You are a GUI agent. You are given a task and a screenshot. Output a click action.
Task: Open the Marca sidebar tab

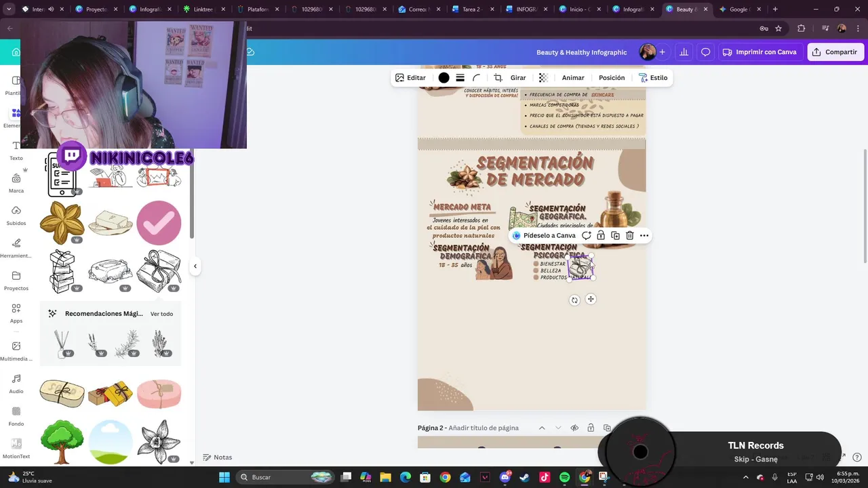(x=16, y=183)
